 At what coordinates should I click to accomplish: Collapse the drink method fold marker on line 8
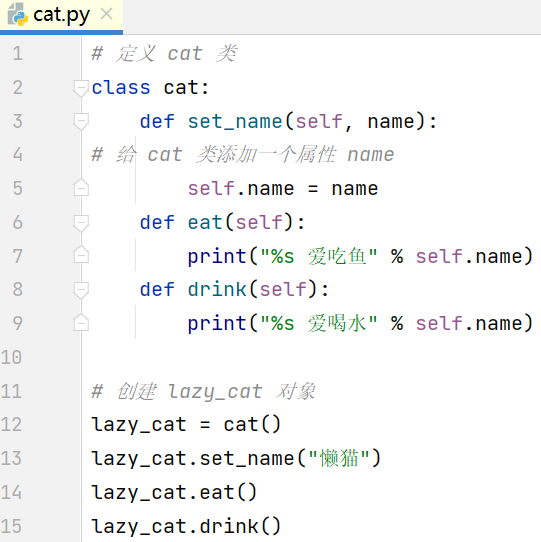coord(81,290)
